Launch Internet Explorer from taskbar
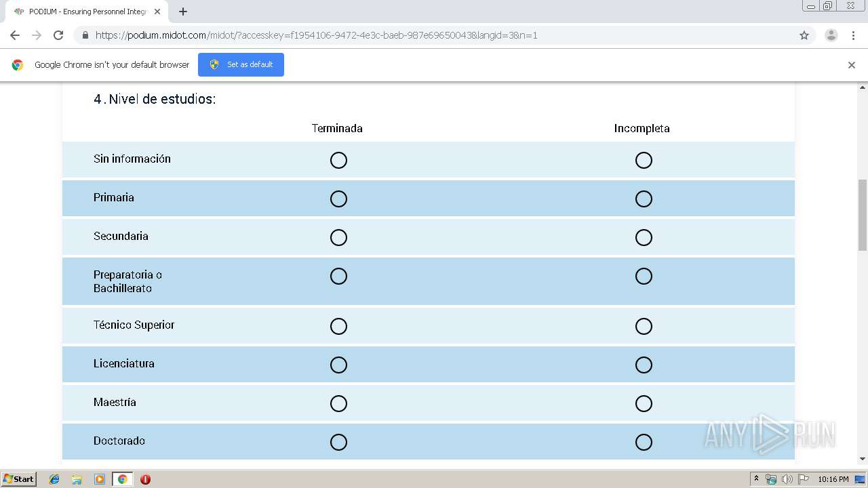 point(54,479)
